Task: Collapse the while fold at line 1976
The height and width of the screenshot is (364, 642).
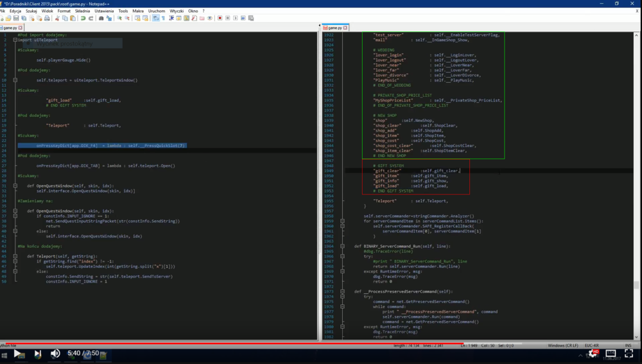Action: click(x=342, y=307)
